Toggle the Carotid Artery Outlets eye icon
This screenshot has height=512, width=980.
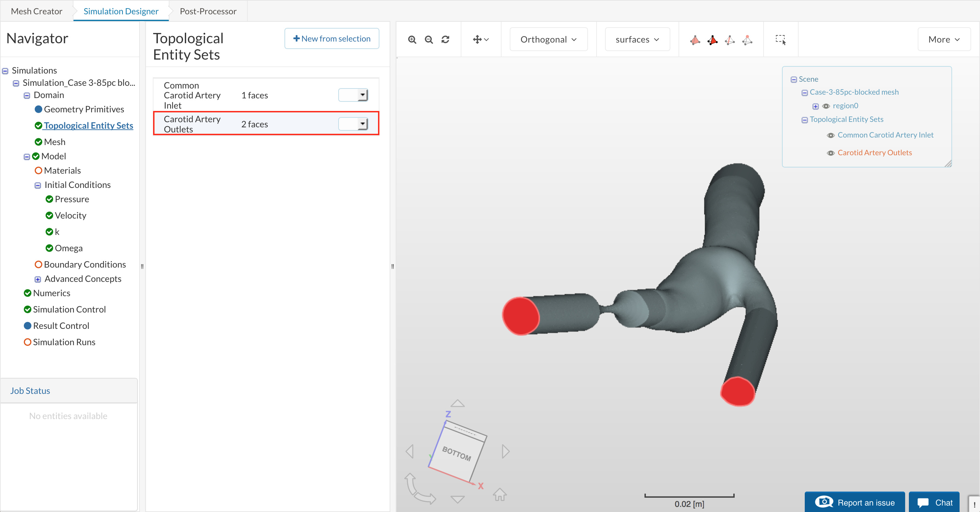[831, 153]
